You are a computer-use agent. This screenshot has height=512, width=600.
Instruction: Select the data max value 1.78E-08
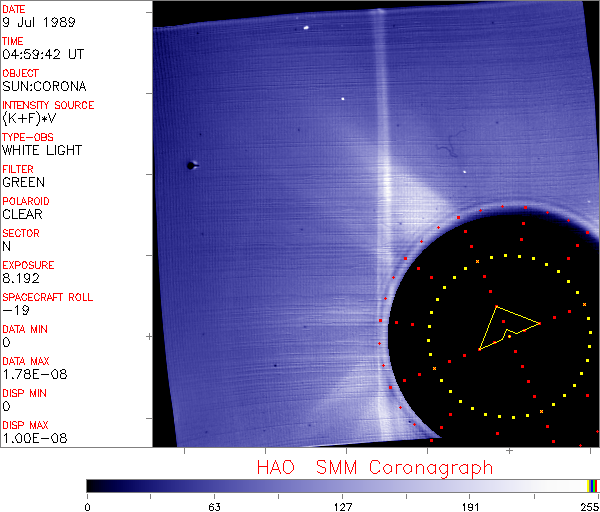(x=35, y=374)
